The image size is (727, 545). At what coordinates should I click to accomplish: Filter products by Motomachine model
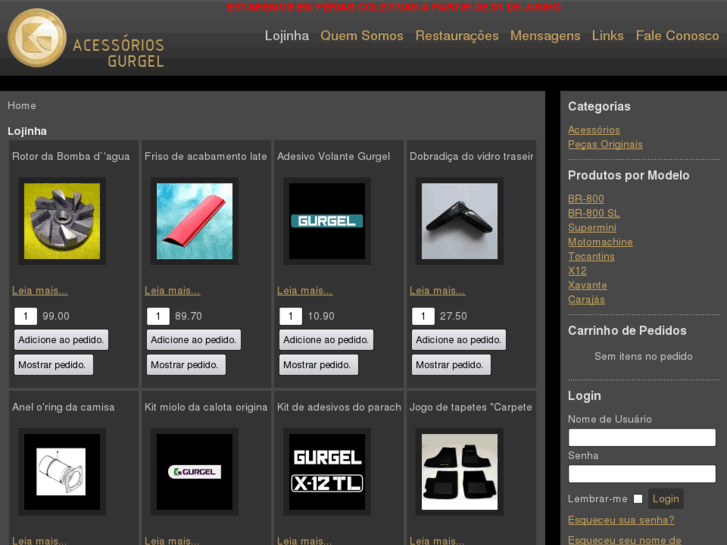(600, 242)
